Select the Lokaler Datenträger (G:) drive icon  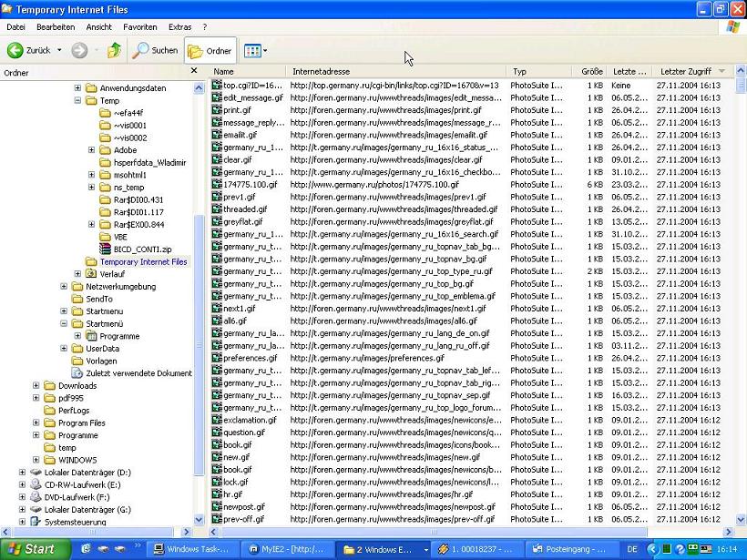click(x=36, y=510)
